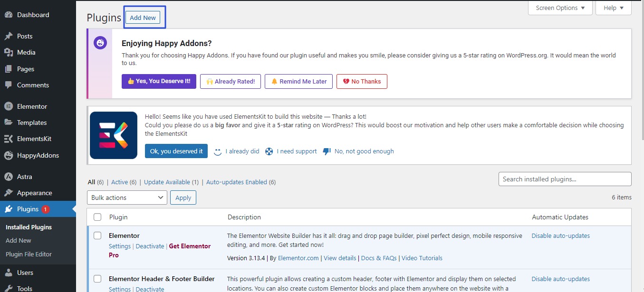Expand the Screen Options panel

coord(560,8)
